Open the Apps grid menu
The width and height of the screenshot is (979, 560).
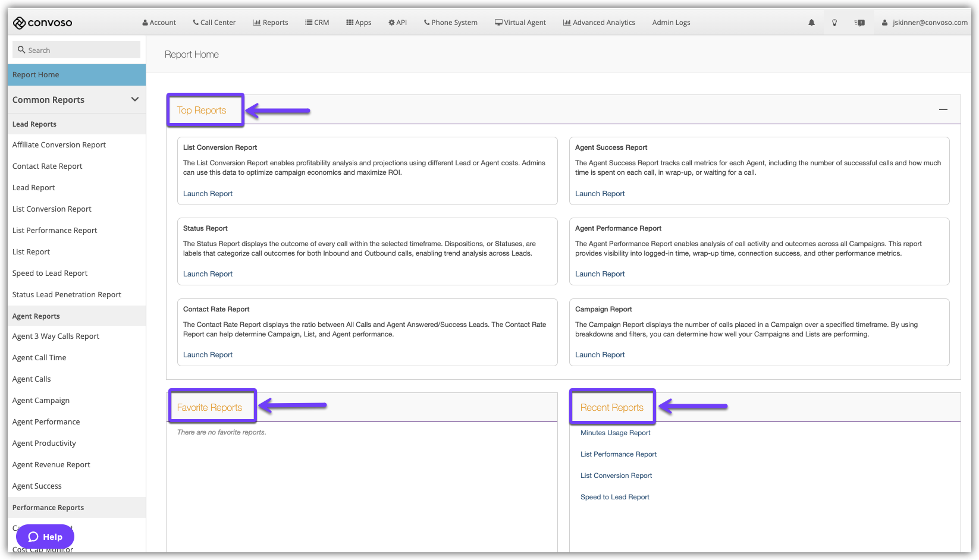click(359, 23)
